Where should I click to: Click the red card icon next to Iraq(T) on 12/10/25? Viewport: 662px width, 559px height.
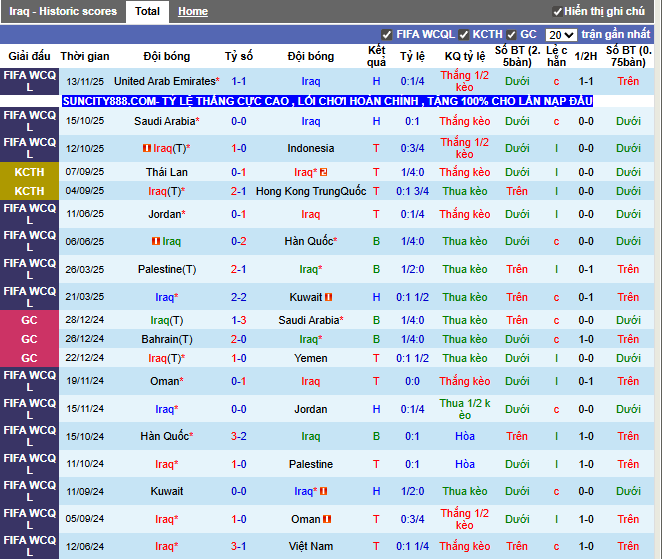[x=147, y=148]
